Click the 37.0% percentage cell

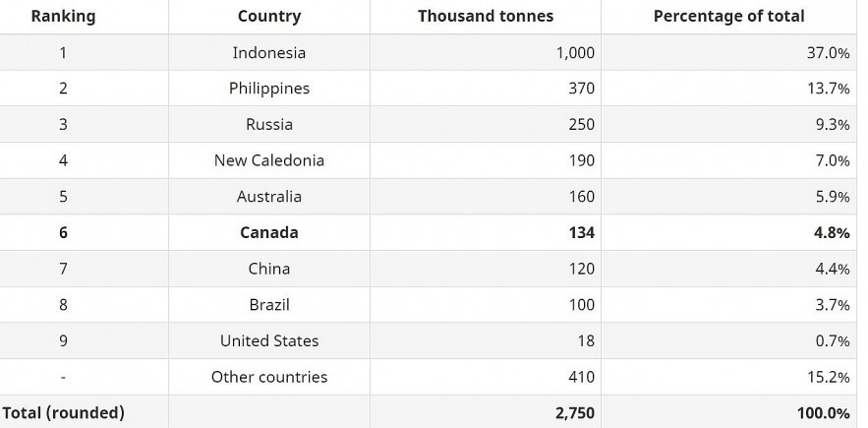(828, 52)
